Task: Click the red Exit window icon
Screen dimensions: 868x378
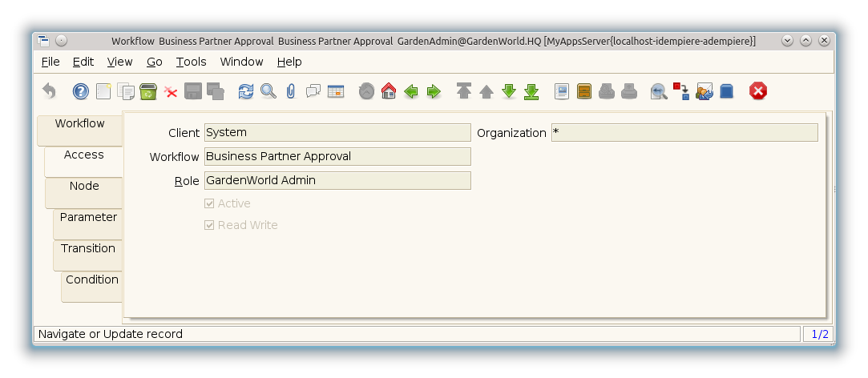Action: [757, 91]
